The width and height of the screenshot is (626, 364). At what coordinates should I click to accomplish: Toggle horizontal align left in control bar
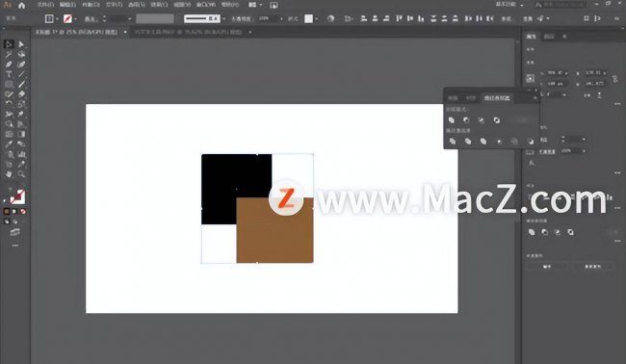pos(364,18)
